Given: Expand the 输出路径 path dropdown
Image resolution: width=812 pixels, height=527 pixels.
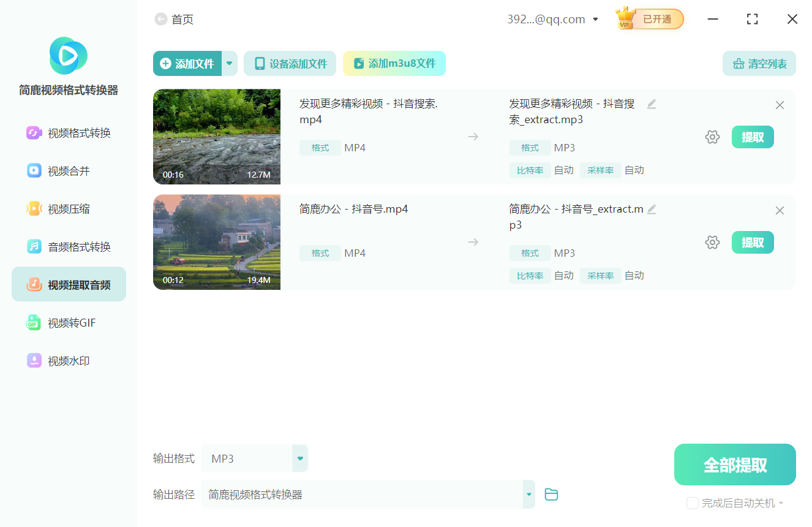Looking at the screenshot, I should coord(528,494).
